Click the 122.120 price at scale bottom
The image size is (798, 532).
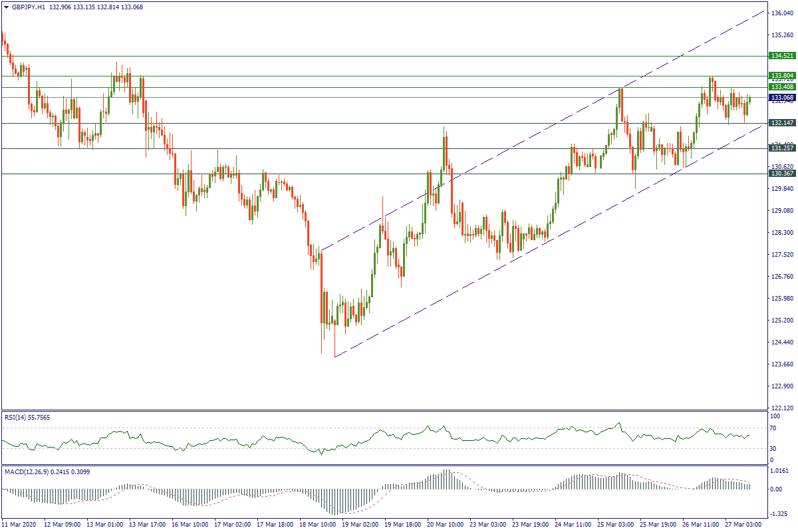coord(782,407)
